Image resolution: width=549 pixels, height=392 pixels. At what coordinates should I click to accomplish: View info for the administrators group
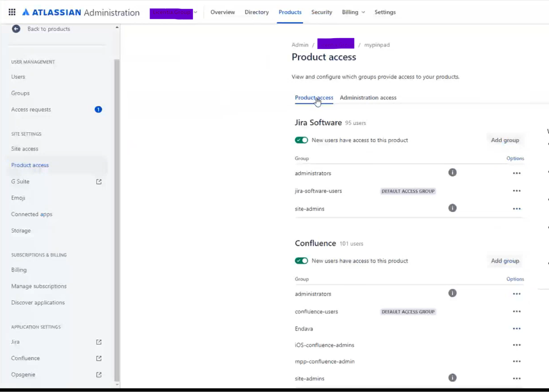tap(453, 172)
